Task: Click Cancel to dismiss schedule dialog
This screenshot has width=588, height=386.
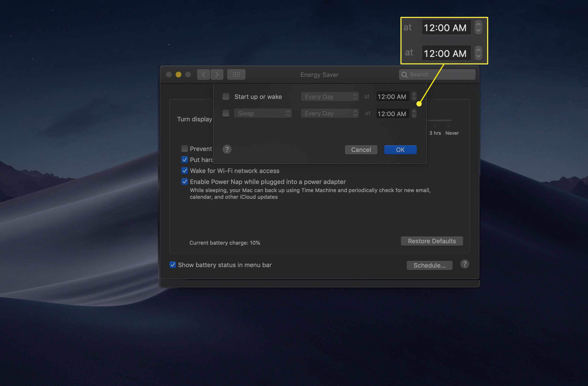Action: click(361, 150)
